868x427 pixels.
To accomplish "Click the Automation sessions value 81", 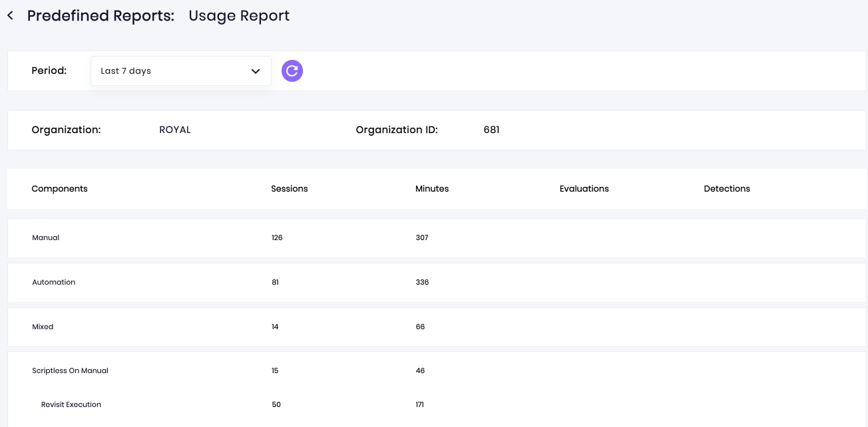I will coord(275,282).
